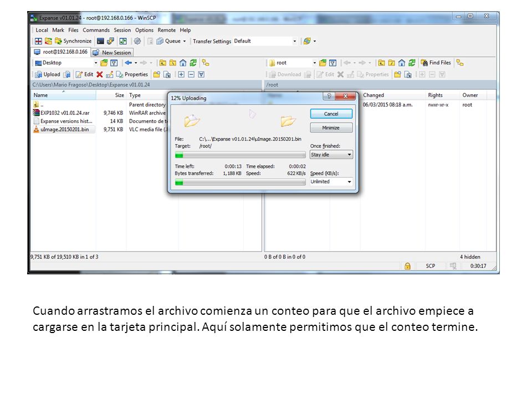
Task: Click the remote parent directory icon
Action: tap(381, 63)
